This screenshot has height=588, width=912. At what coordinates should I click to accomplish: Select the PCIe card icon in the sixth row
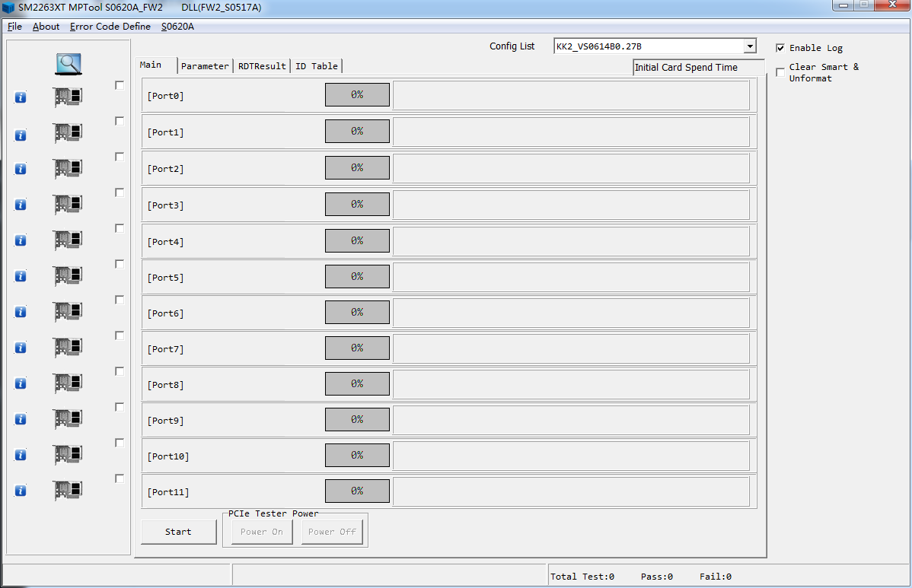pos(68,276)
